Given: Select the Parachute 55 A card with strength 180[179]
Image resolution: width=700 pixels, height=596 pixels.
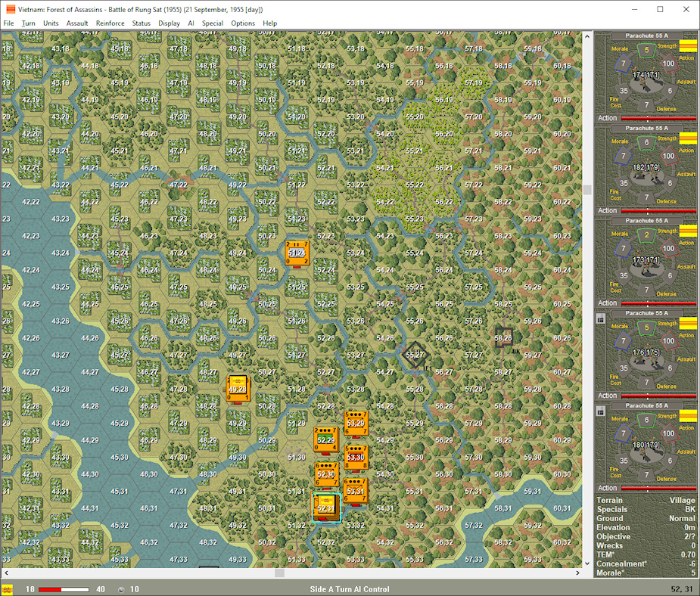Looking at the screenshot, I should click(646, 447).
